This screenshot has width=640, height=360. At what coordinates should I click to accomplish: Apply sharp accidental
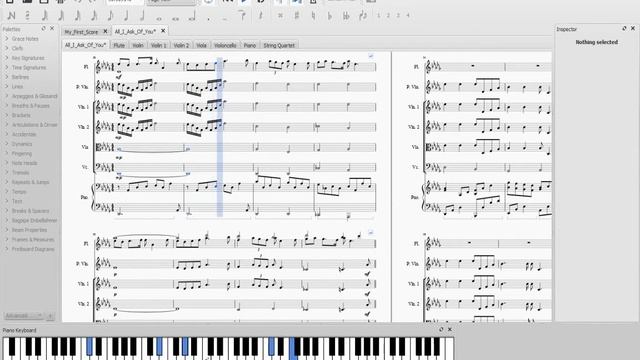(x=297, y=16)
